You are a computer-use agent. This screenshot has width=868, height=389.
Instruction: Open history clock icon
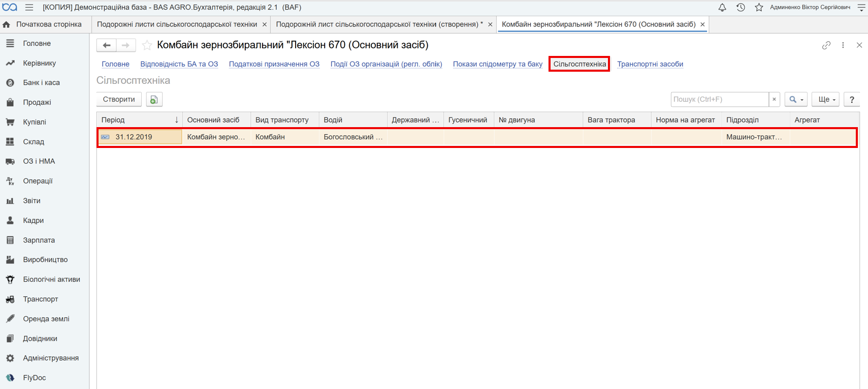click(741, 7)
